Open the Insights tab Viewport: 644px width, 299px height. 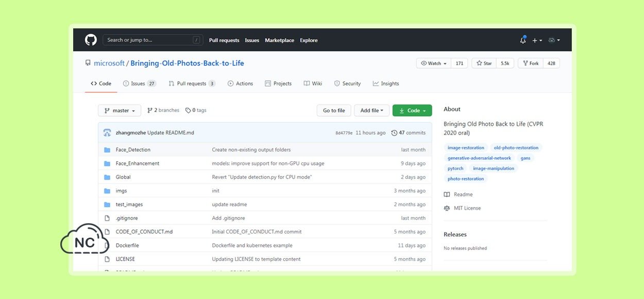(x=386, y=84)
